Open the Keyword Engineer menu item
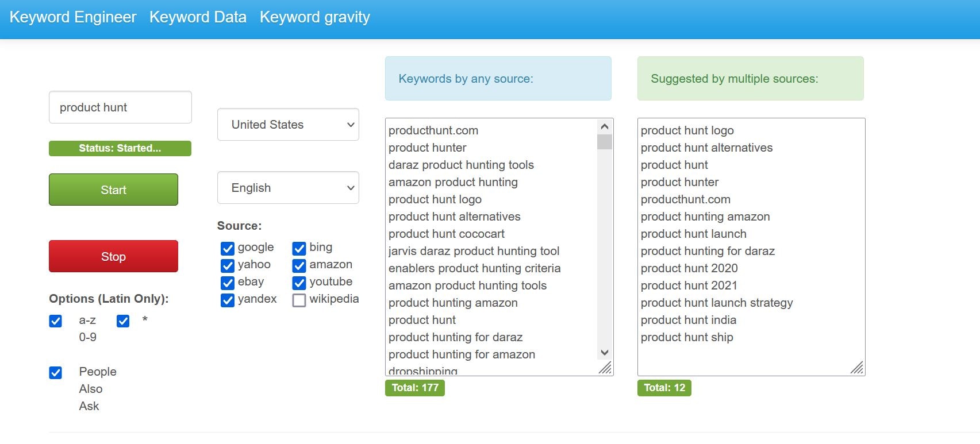 [x=73, y=17]
